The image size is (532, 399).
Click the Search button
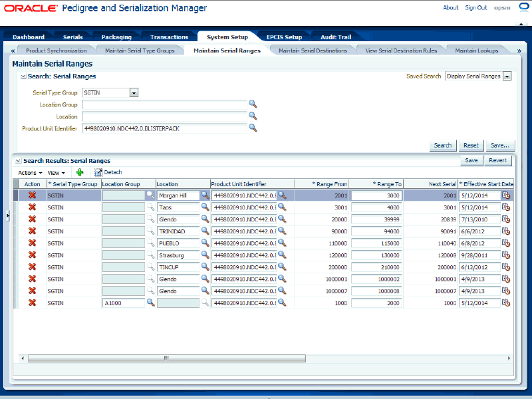point(443,145)
